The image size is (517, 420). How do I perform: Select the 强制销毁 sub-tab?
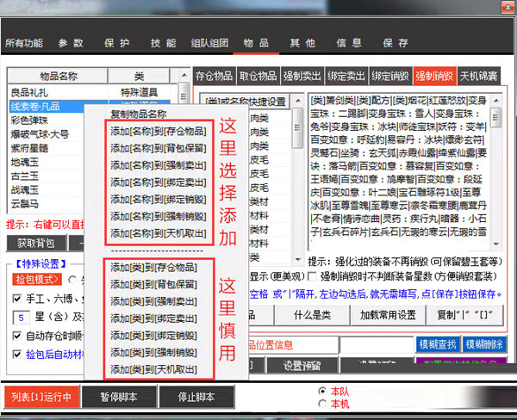point(434,76)
